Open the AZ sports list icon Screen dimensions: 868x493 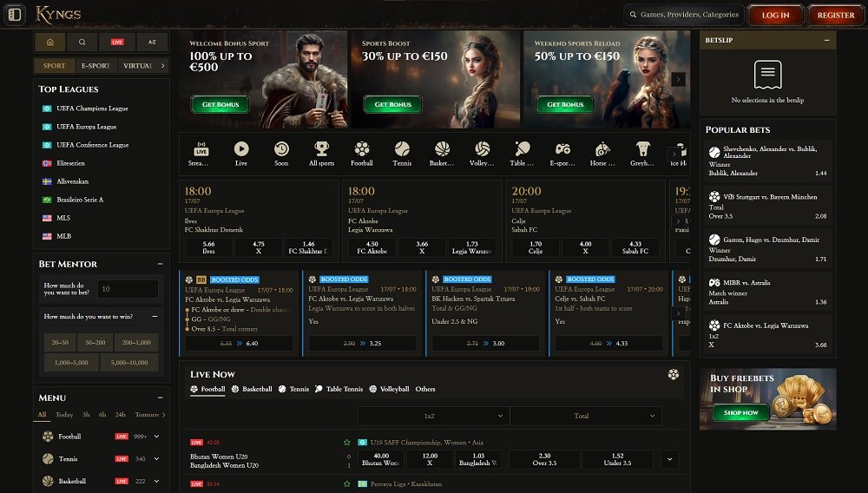(152, 42)
